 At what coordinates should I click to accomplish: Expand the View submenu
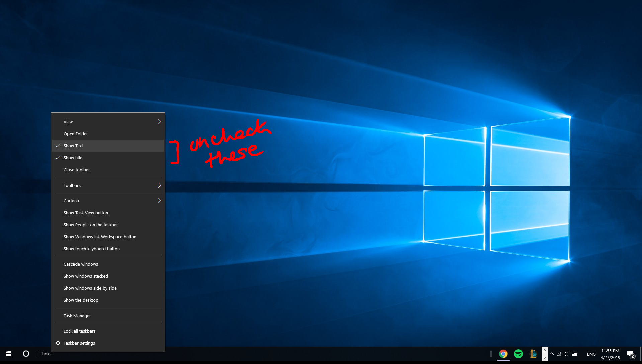[108, 122]
